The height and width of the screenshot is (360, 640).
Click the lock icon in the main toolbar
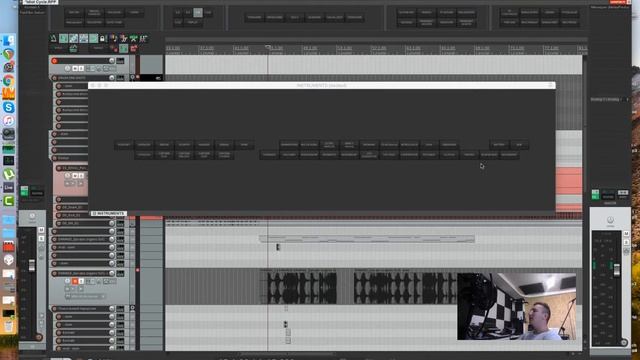102,38
